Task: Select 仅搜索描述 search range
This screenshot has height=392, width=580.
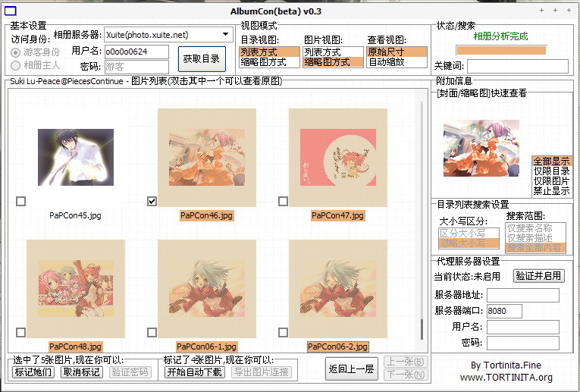Action: (535, 238)
